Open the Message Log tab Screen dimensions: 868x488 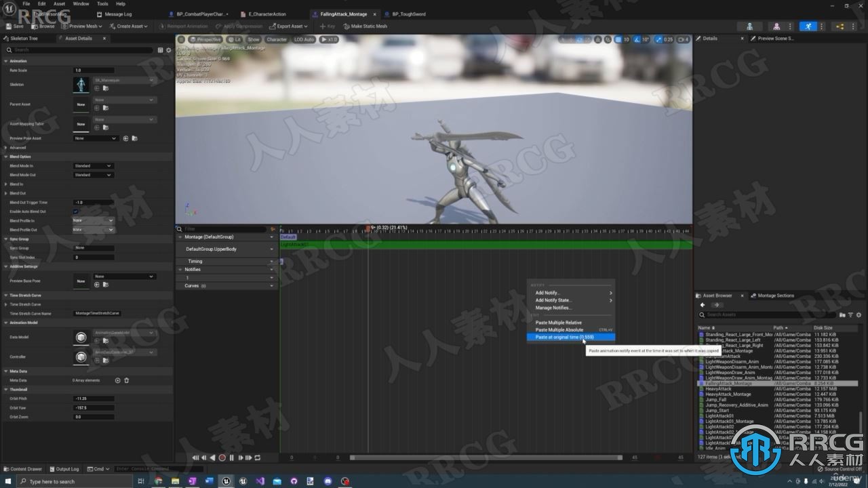pos(118,14)
